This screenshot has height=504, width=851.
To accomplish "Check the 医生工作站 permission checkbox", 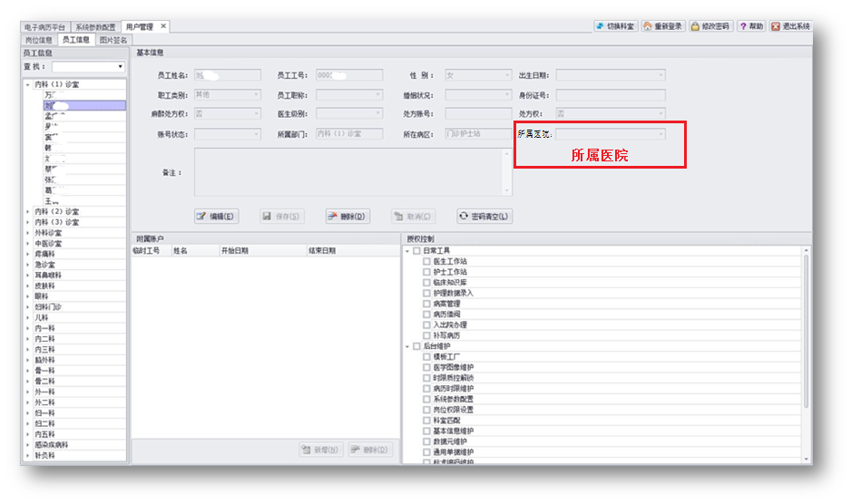I will 426,261.
